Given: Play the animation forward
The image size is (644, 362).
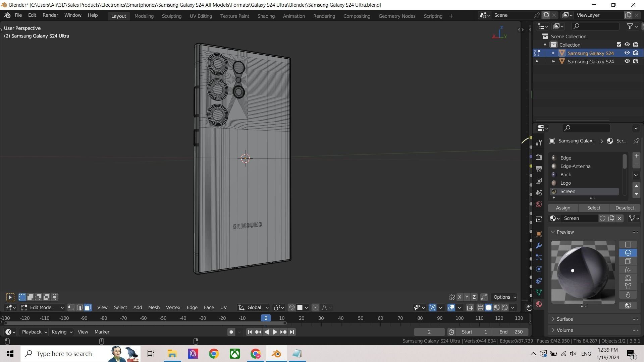Looking at the screenshot, I should coord(275,332).
